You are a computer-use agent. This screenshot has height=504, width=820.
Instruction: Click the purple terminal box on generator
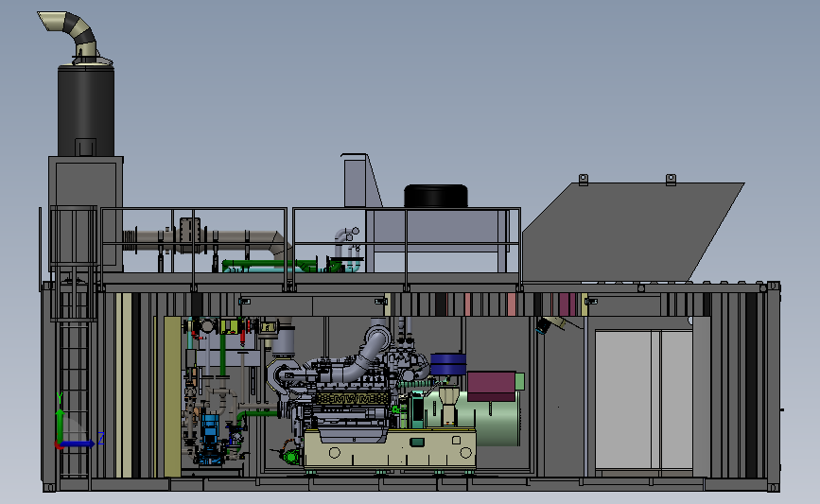[492, 386]
